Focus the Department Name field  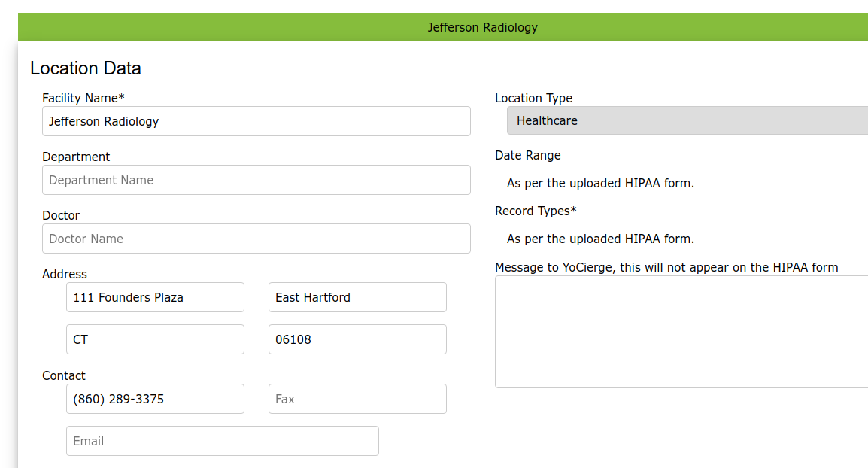point(256,180)
